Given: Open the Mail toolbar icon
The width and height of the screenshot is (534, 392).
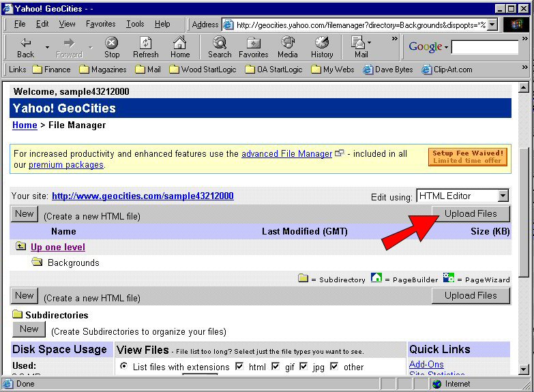Looking at the screenshot, I should 358,48.
